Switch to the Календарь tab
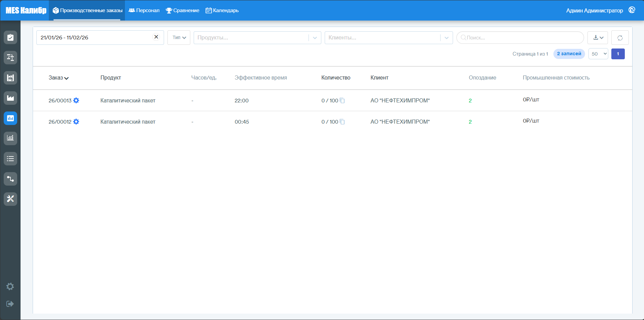Viewport: 644px width, 320px height. [x=222, y=10]
